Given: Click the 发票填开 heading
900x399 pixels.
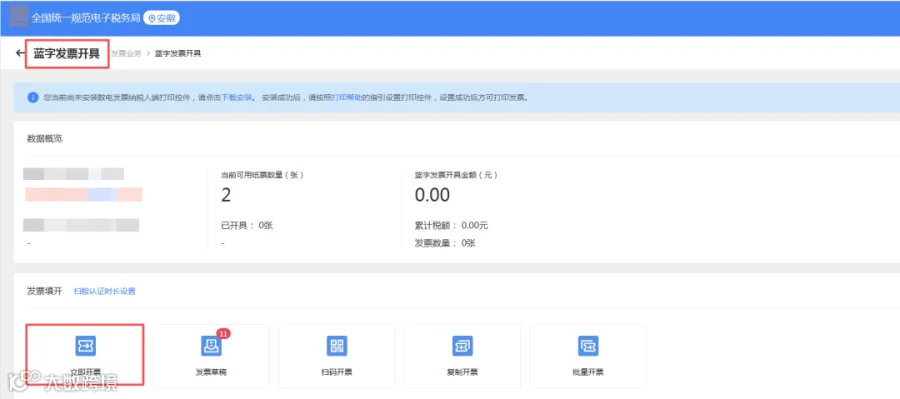Looking at the screenshot, I should click(x=44, y=290).
